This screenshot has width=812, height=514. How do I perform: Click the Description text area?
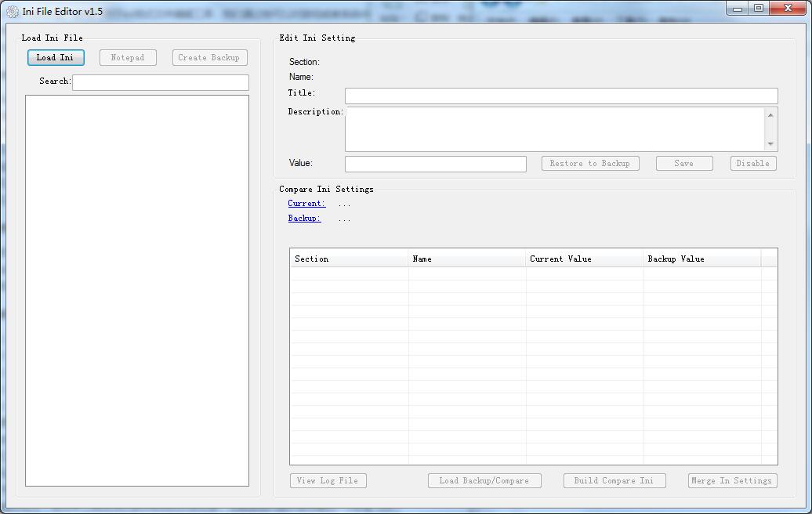[x=556, y=129]
